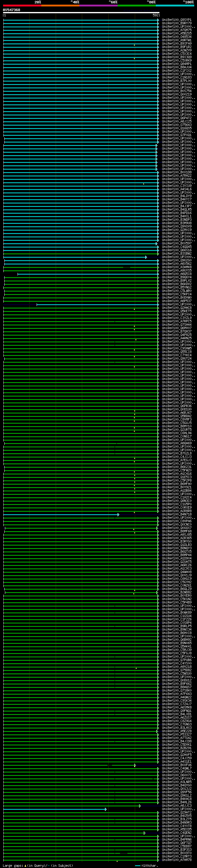Click the query end position 592
The height and width of the screenshot is (868, 197).
[155, 15]
